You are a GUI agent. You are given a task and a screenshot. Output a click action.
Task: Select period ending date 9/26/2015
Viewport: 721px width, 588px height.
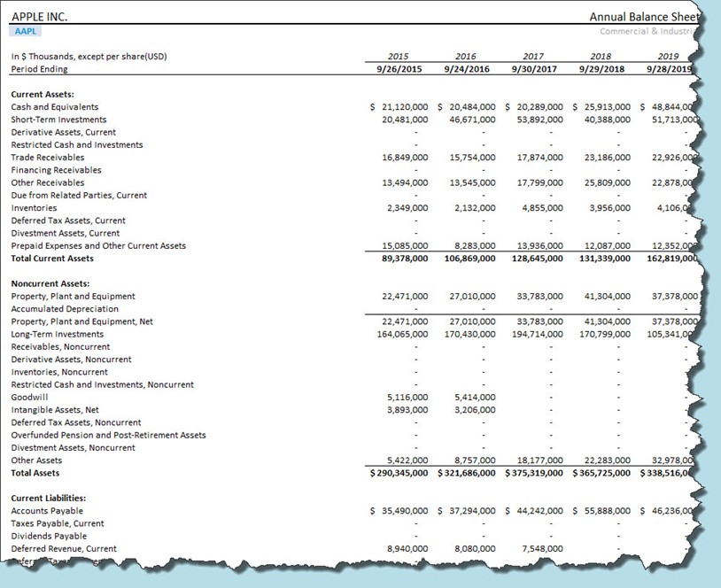pyautogui.click(x=399, y=69)
